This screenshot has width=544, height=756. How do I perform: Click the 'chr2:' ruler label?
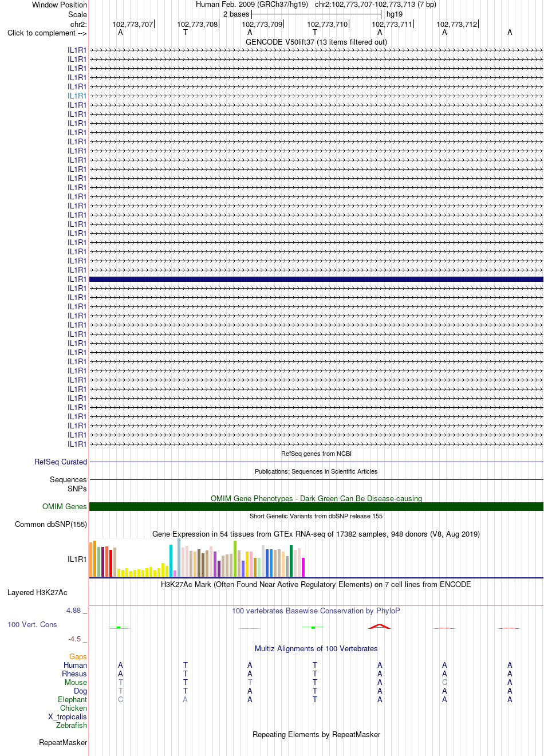point(78,24)
